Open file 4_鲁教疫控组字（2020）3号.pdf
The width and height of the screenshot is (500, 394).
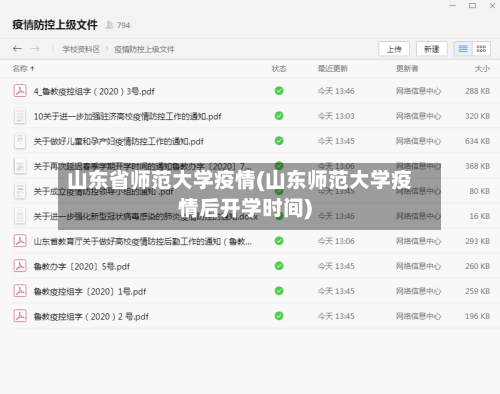point(94,91)
